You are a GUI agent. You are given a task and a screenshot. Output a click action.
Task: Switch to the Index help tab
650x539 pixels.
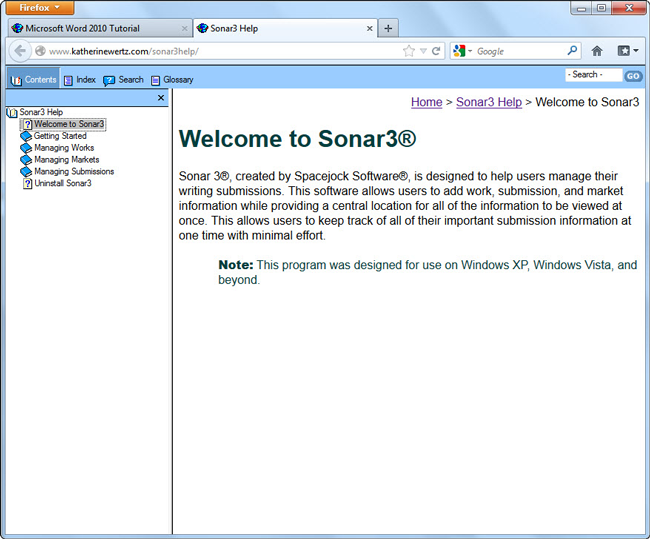(x=80, y=80)
